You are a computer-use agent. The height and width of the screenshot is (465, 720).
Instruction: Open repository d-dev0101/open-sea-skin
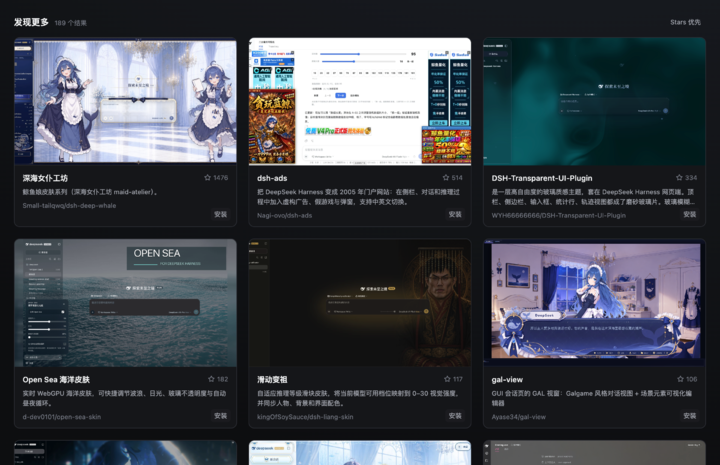pyautogui.click(x=62, y=417)
